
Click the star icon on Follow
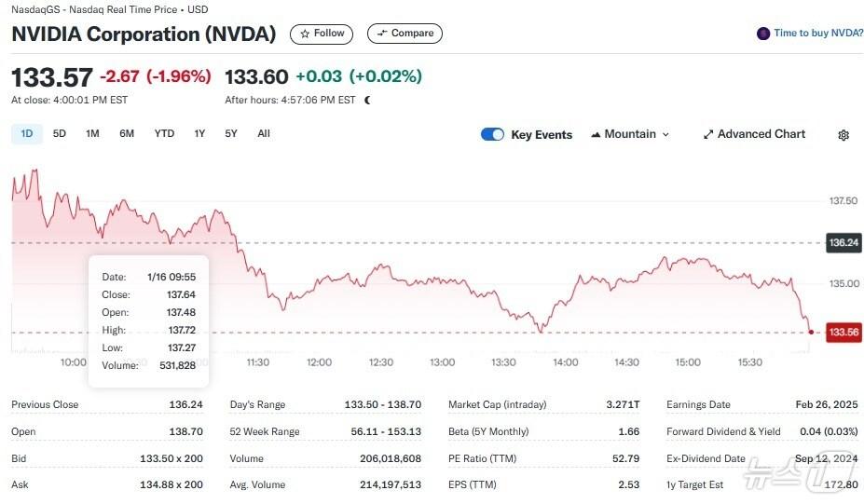click(x=305, y=34)
